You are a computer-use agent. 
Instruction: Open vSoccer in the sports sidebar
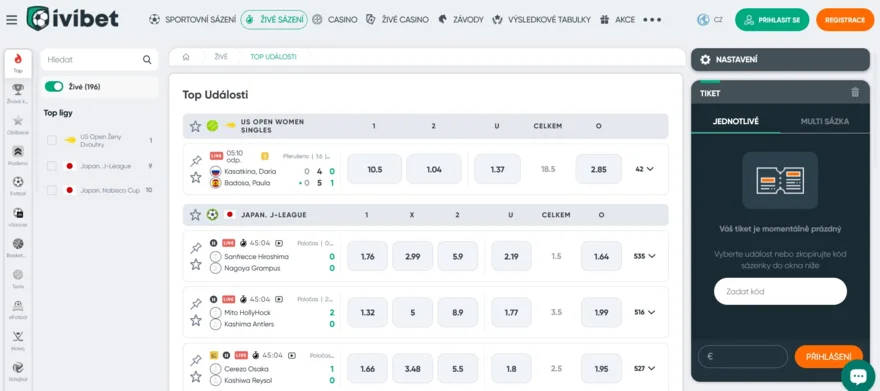click(18, 217)
